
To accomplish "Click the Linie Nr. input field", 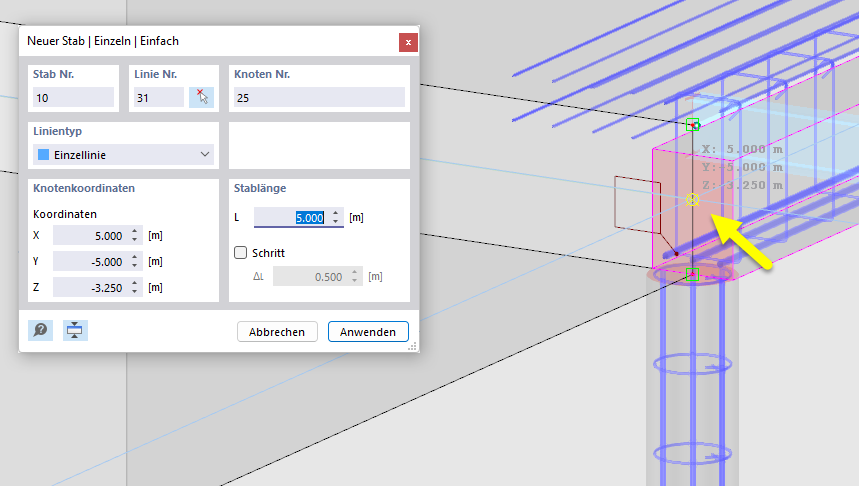I will pos(159,98).
